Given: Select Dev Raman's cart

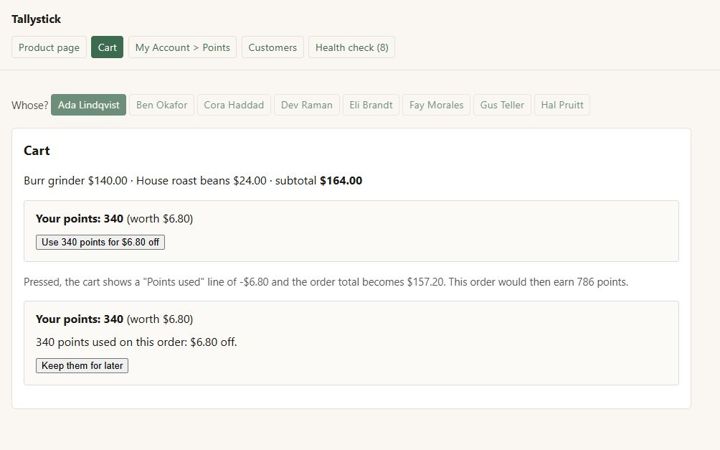Looking at the screenshot, I should pos(306,105).
